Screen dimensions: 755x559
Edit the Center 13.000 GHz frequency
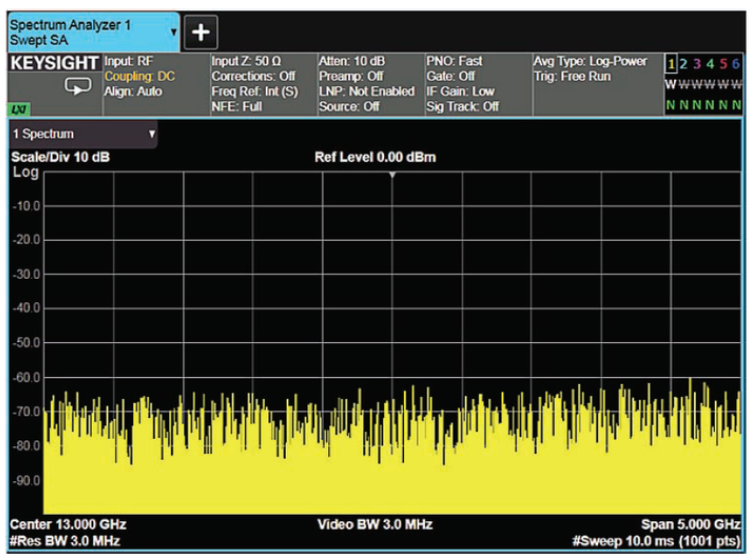coord(68,523)
